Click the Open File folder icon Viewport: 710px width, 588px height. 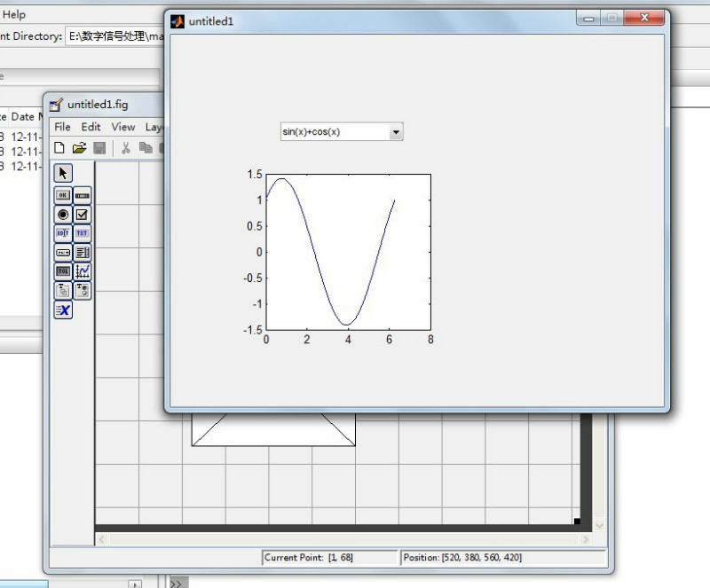[79, 147]
